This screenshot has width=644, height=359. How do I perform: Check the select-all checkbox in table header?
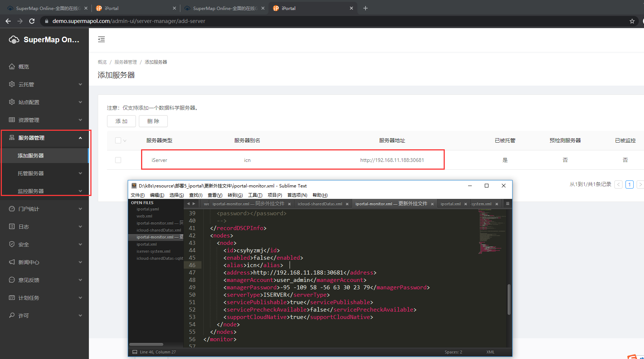[x=118, y=140]
